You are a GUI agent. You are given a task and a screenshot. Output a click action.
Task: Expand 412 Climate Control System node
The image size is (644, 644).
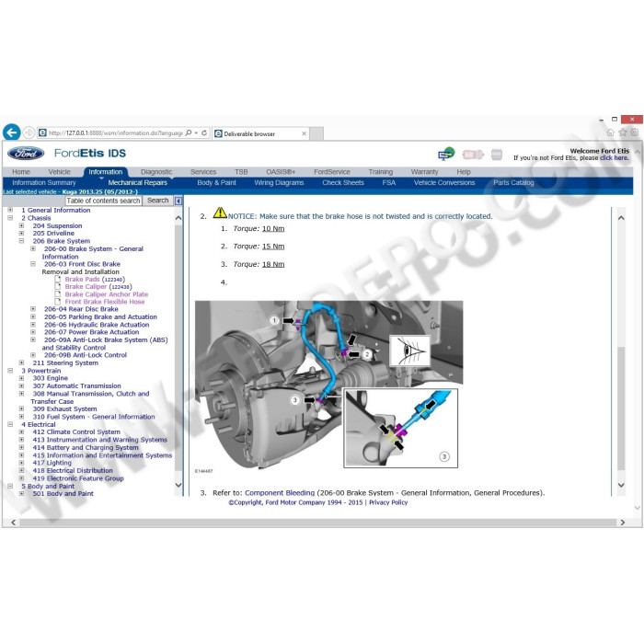22,431
